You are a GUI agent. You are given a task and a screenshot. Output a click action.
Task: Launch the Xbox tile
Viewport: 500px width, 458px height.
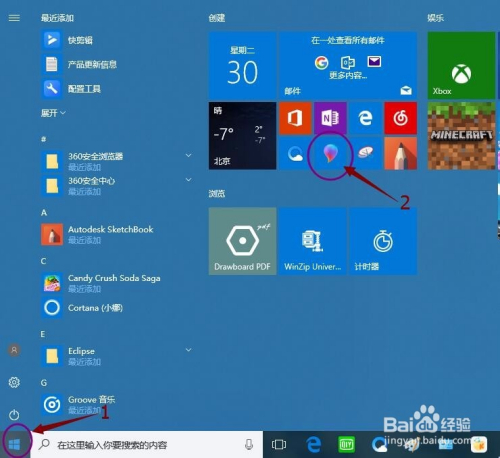pyautogui.click(x=461, y=65)
